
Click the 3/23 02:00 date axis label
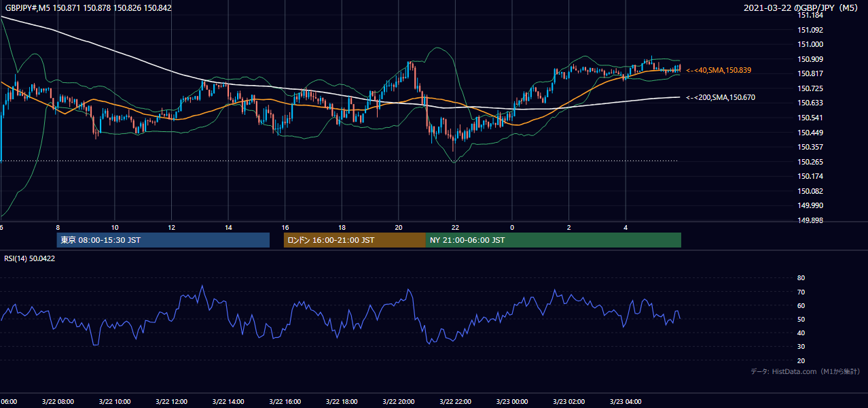click(568, 402)
